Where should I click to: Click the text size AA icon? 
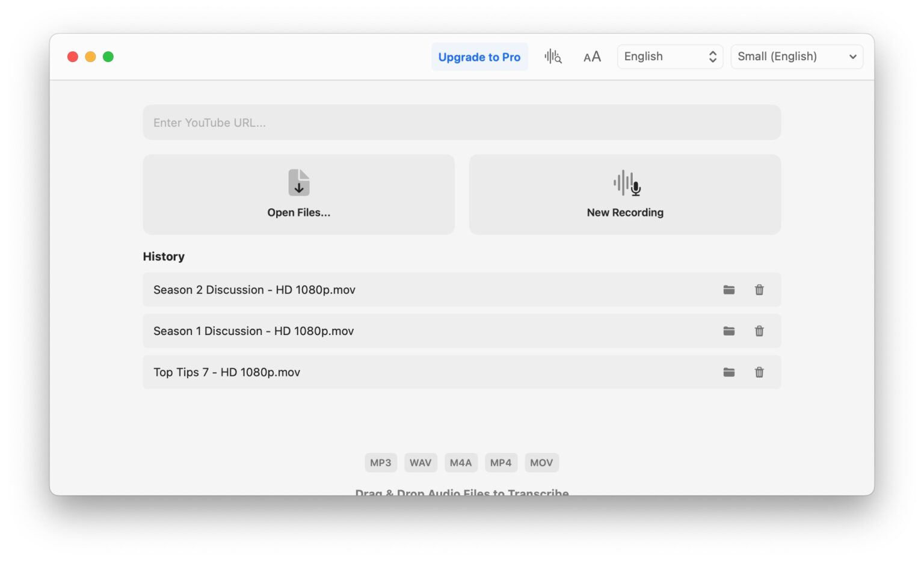591,56
